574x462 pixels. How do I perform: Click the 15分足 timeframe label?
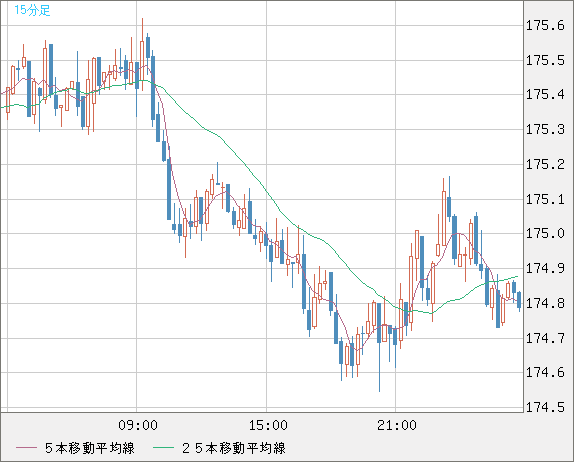pos(32,10)
